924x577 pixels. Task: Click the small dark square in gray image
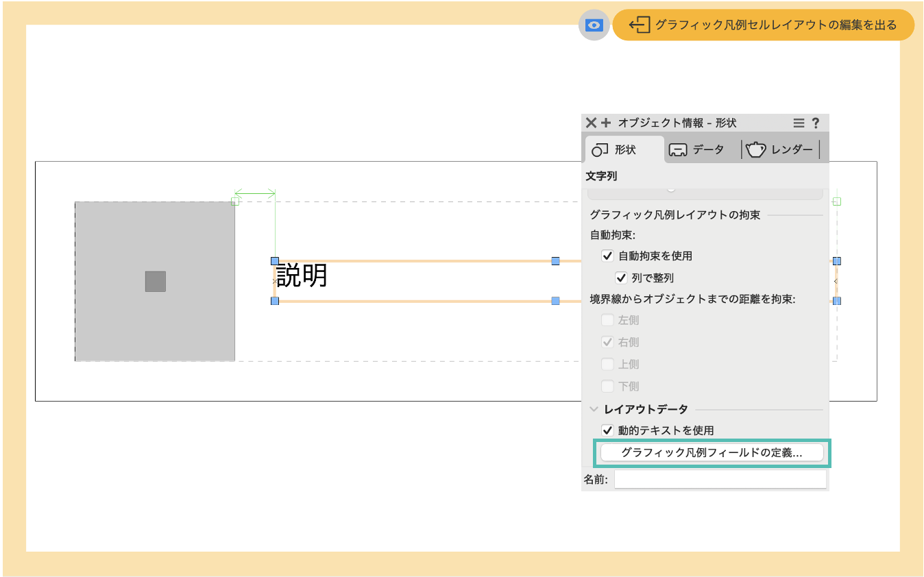pyautogui.click(x=156, y=281)
